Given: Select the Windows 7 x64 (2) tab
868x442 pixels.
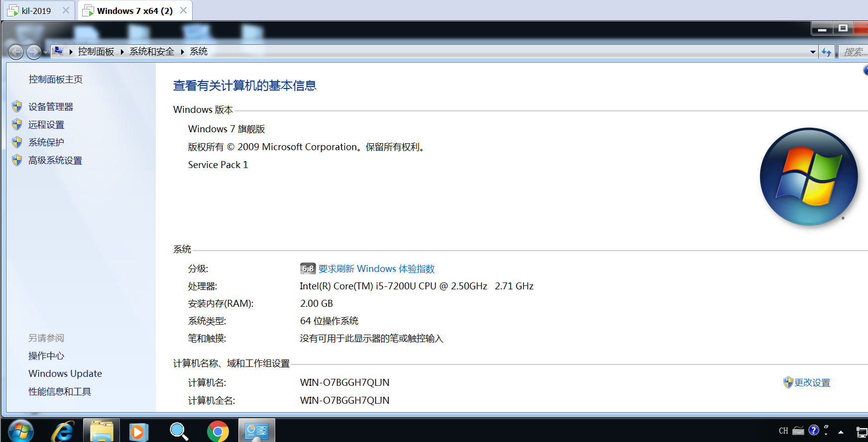Looking at the screenshot, I should click(x=134, y=11).
